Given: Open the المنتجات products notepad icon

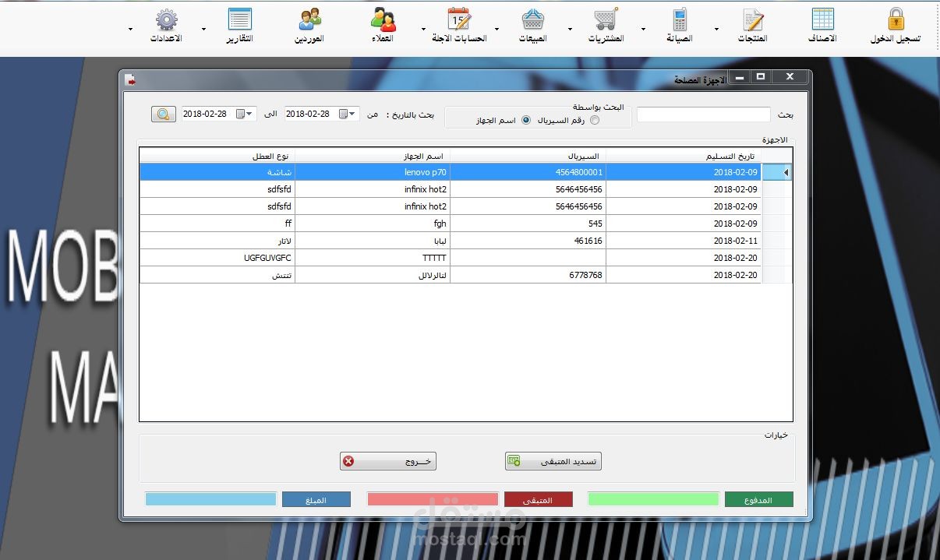Looking at the screenshot, I should pos(753,19).
